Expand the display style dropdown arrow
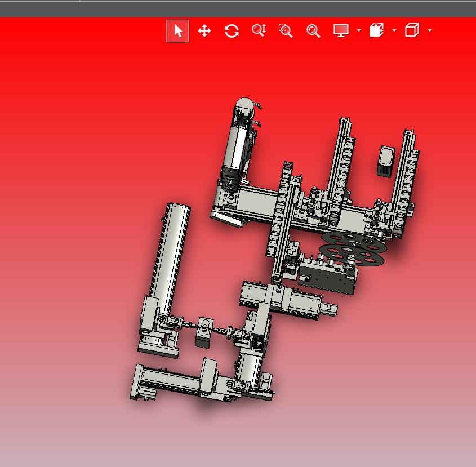 click(359, 30)
